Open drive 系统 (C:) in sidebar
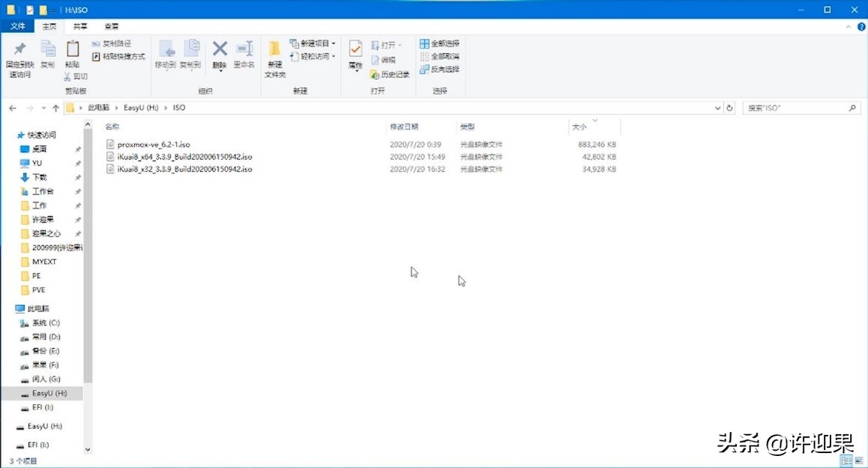The height and width of the screenshot is (468, 868). tap(46, 323)
